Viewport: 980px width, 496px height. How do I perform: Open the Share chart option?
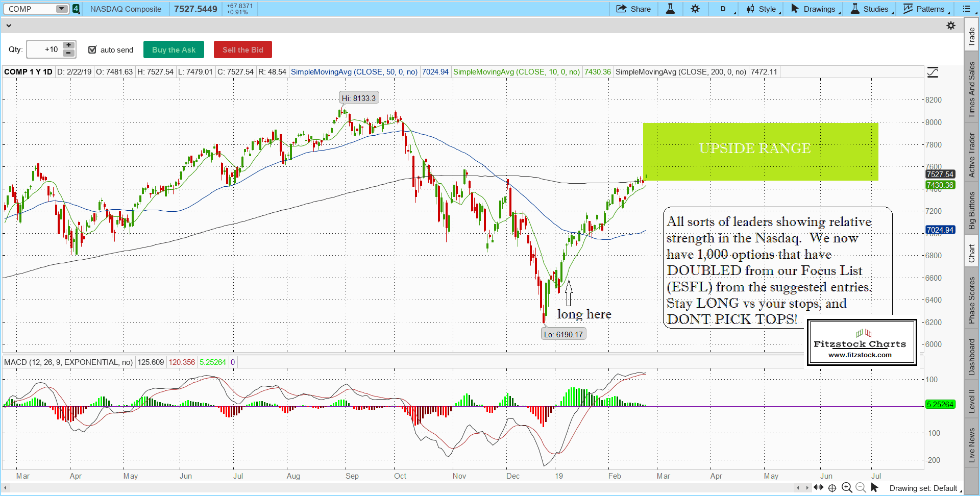[x=633, y=9]
